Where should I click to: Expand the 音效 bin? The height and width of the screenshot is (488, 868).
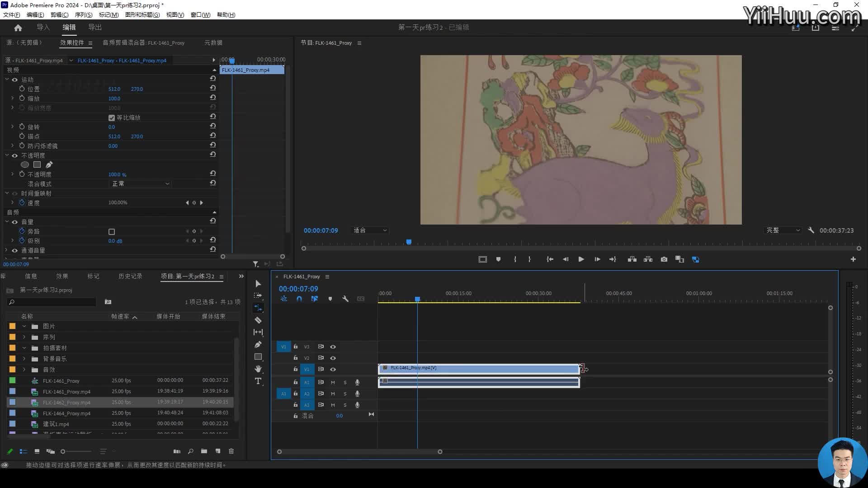pyautogui.click(x=24, y=370)
